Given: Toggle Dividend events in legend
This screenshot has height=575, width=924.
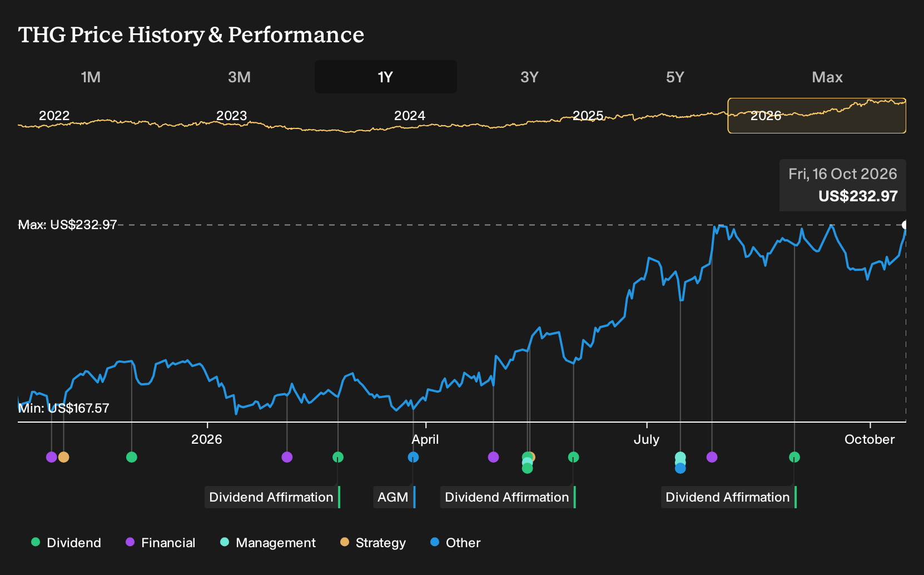Looking at the screenshot, I should click(66, 543).
